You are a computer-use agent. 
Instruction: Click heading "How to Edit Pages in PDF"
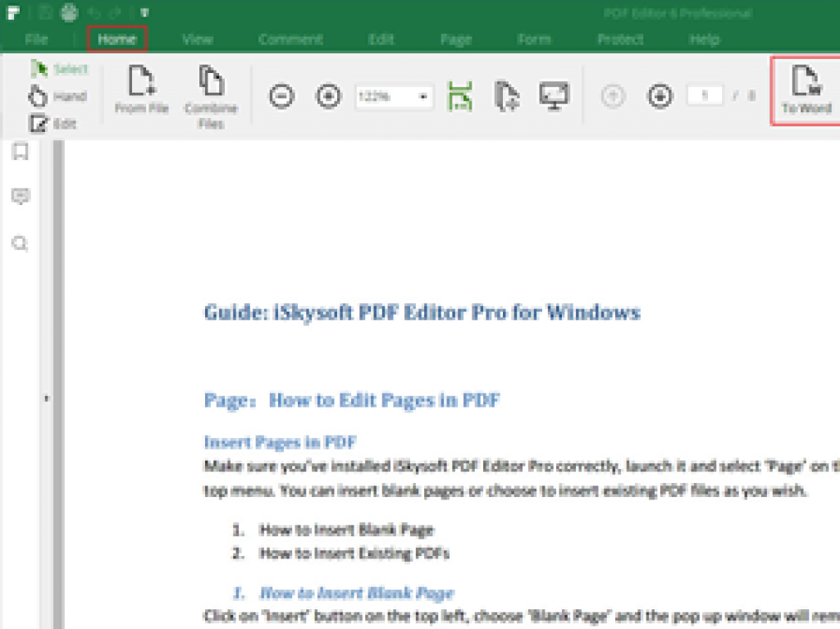click(384, 400)
